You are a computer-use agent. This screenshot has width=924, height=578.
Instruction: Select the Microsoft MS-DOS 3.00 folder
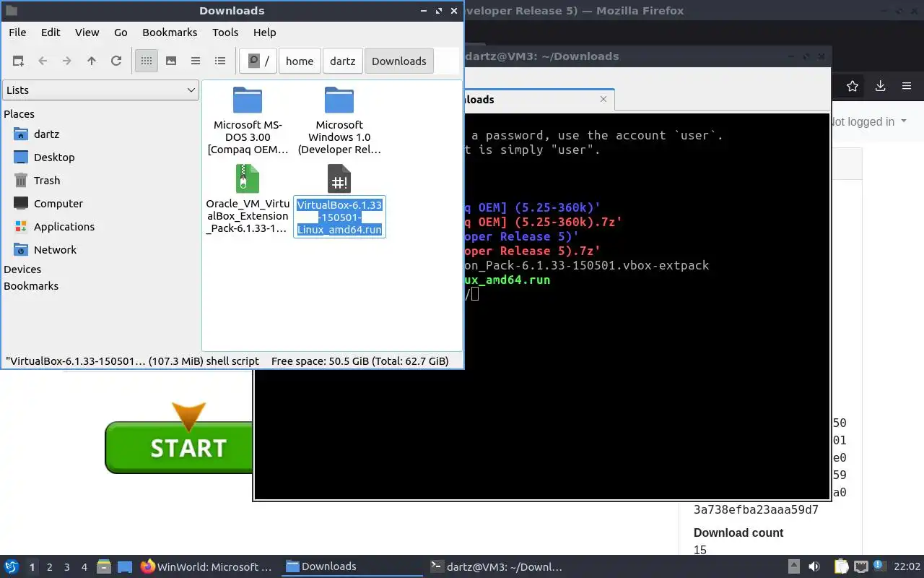248,120
